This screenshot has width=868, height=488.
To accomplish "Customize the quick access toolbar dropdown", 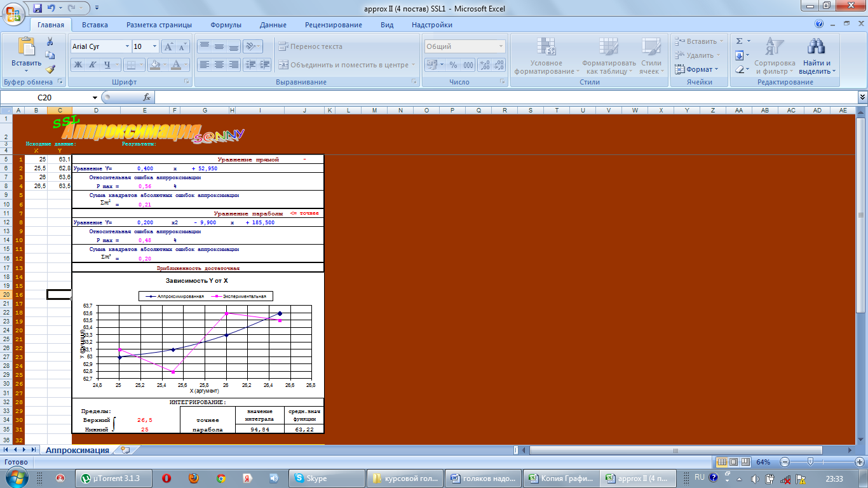I will tap(97, 8).
